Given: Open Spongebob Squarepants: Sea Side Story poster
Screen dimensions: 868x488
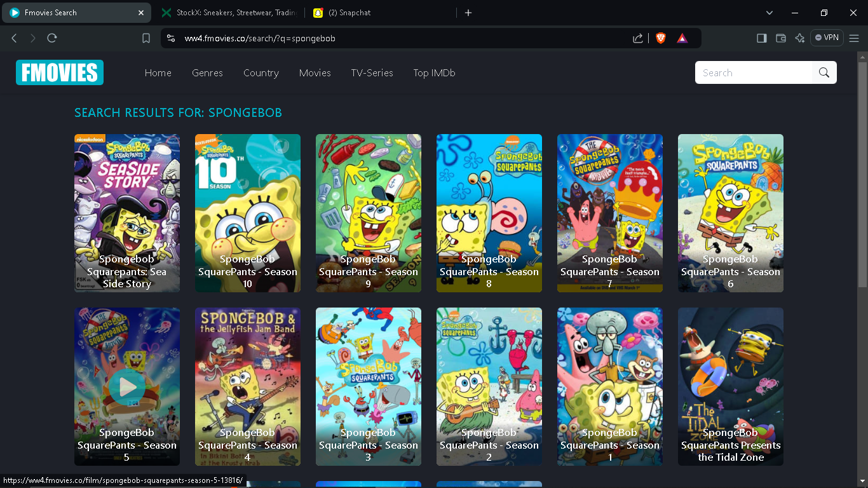Looking at the screenshot, I should pyautogui.click(x=127, y=213).
